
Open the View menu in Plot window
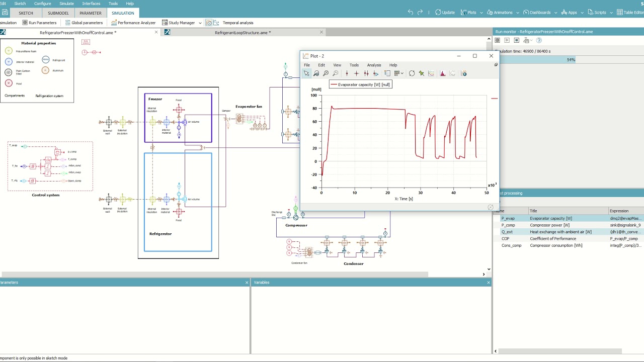[x=337, y=65]
